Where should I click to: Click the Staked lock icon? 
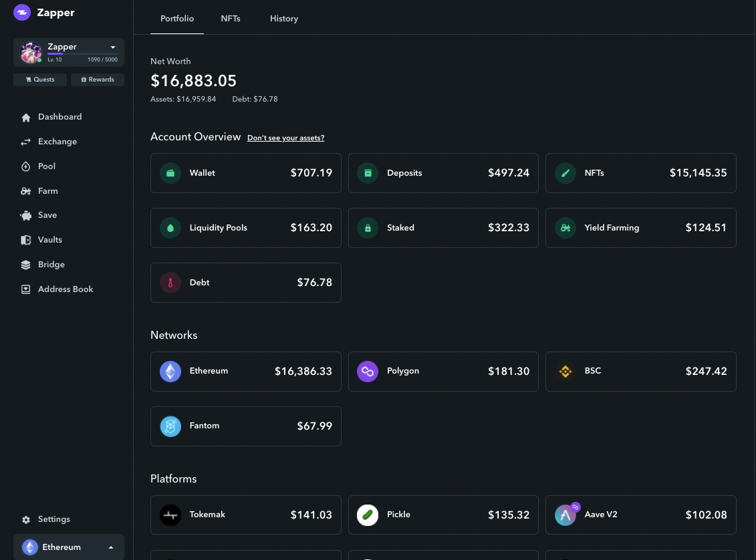tap(368, 228)
